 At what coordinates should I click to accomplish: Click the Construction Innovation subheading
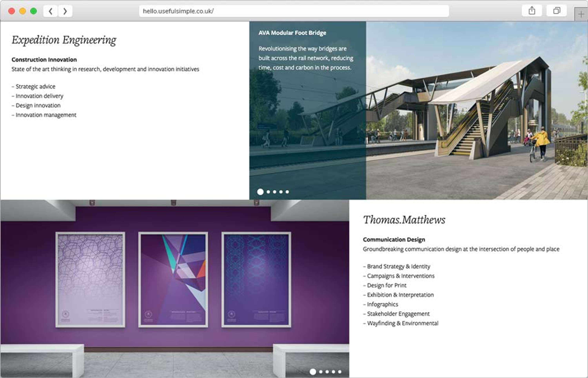click(44, 60)
